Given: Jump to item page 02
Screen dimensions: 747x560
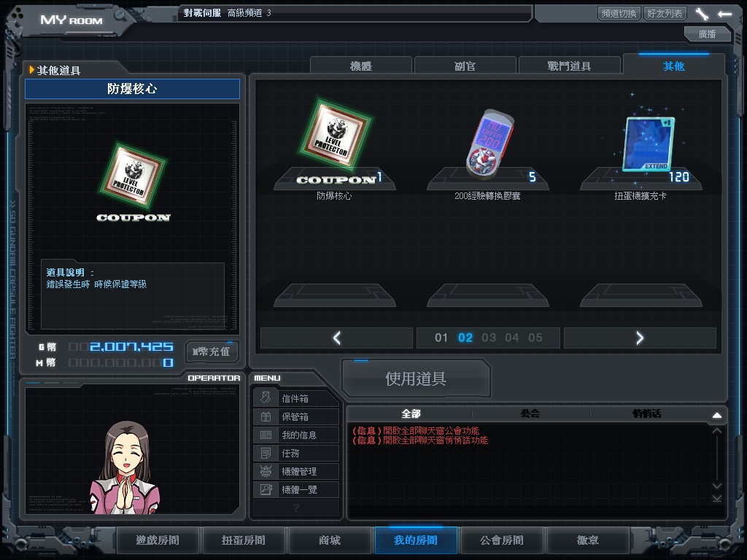Looking at the screenshot, I should click(465, 338).
